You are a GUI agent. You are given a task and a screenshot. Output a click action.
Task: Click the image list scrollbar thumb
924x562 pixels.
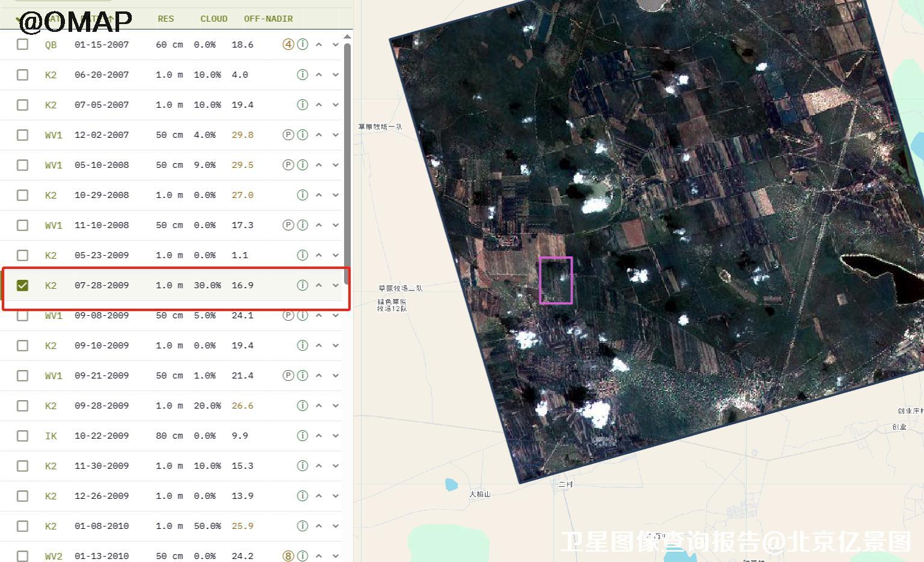point(347,162)
